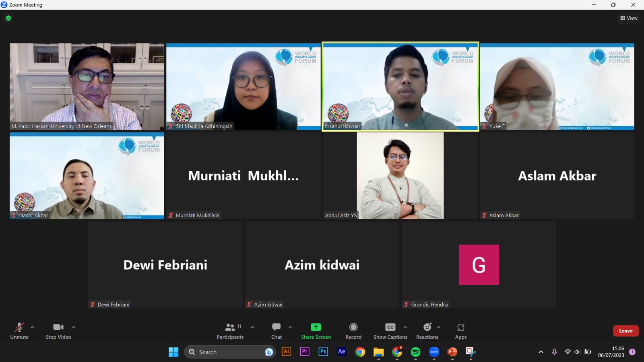Open the Chat panel
The image size is (644, 362).
[x=277, y=331]
